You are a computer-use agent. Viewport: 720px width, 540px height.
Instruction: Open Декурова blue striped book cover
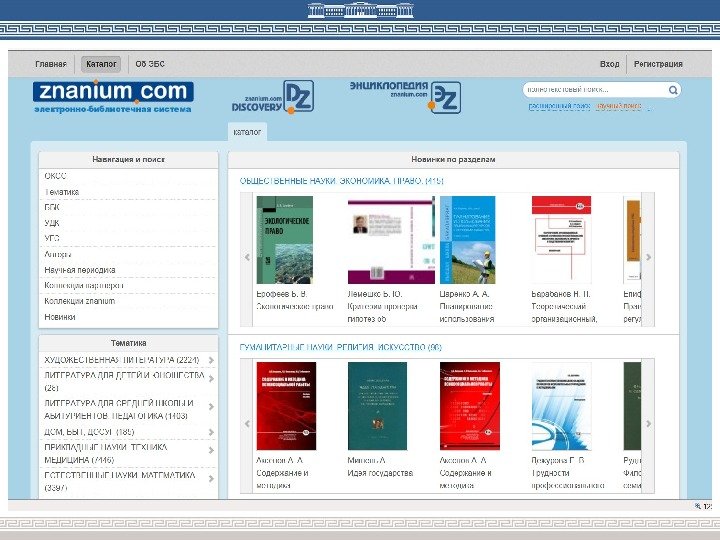561,406
